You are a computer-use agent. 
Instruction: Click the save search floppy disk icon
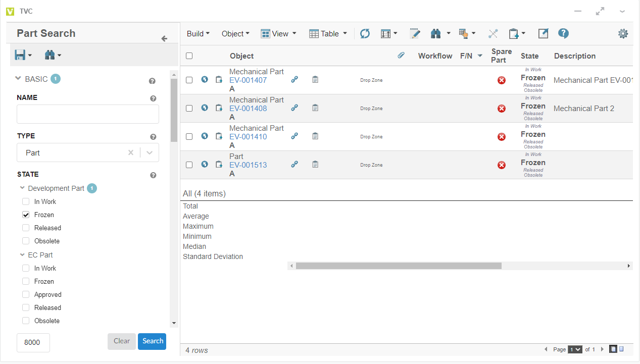point(20,55)
